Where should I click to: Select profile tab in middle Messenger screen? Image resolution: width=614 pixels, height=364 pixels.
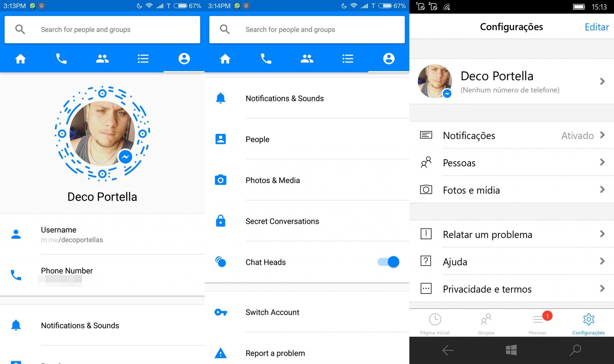[x=389, y=59]
